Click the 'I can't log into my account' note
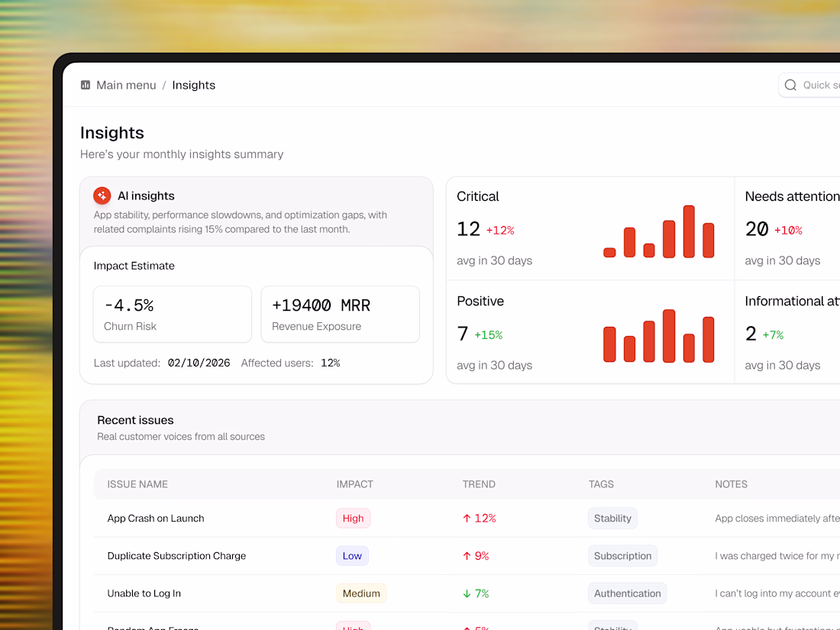Viewport: 840px width, 630px height. click(x=777, y=593)
